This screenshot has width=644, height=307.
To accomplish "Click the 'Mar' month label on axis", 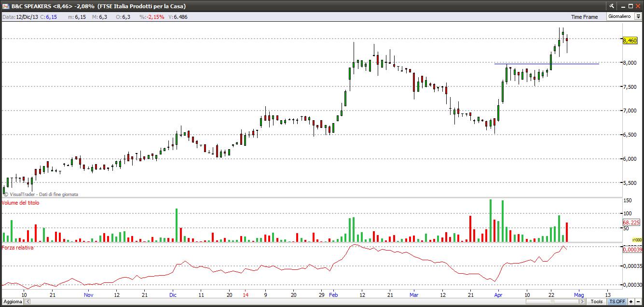I will point(413,294).
